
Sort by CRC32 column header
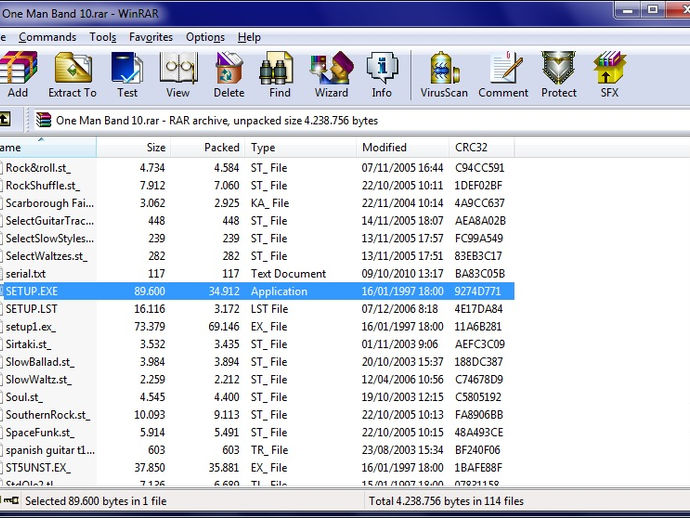(x=481, y=147)
